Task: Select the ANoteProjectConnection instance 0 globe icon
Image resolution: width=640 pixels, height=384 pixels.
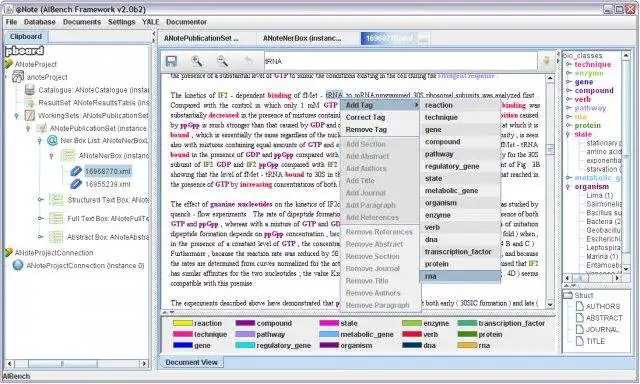Action: 18,266
